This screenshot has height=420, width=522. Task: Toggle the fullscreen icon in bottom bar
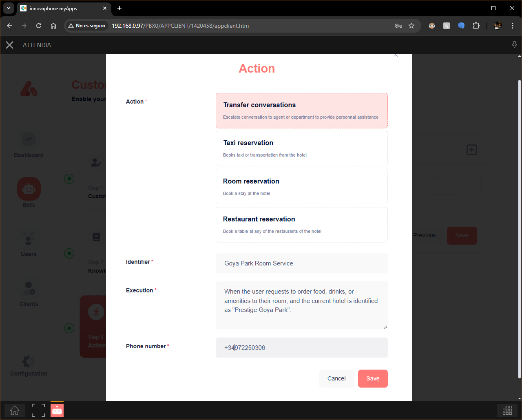[38, 410]
